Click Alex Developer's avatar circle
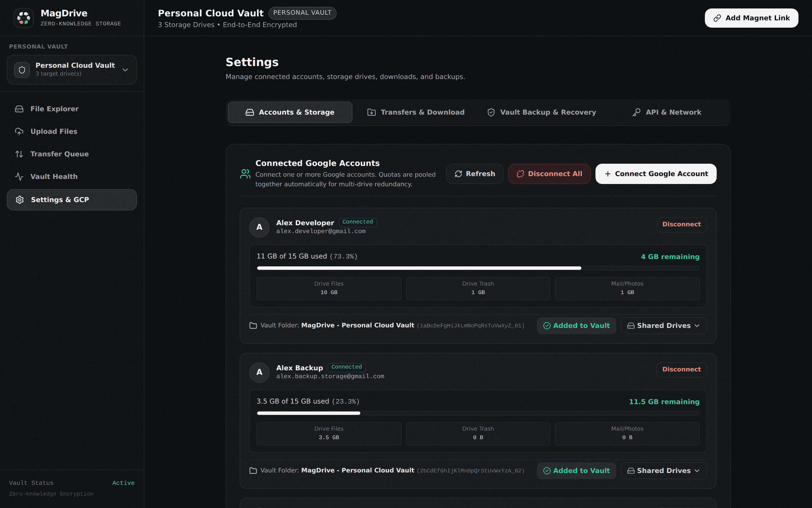 [x=259, y=227]
